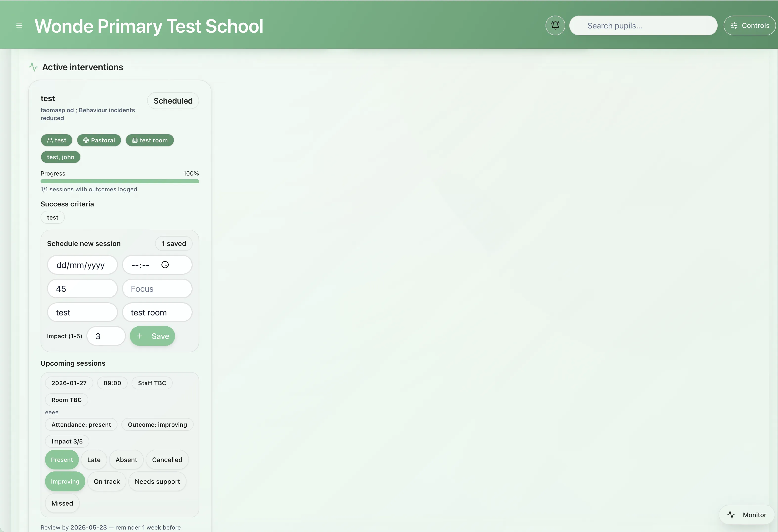Switch outcome to Needs support
This screenshot has height=532, width=778.
158,481
